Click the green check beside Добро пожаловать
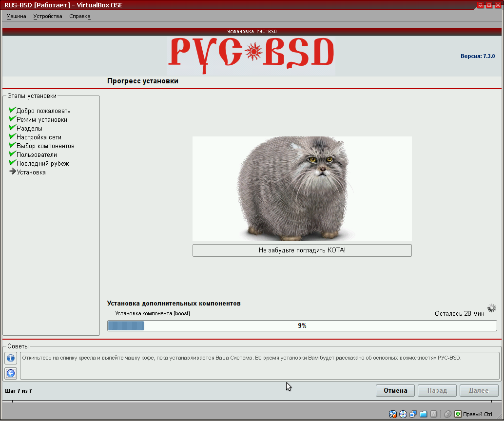This screenshot has width=504, height=421. (12, 110)
